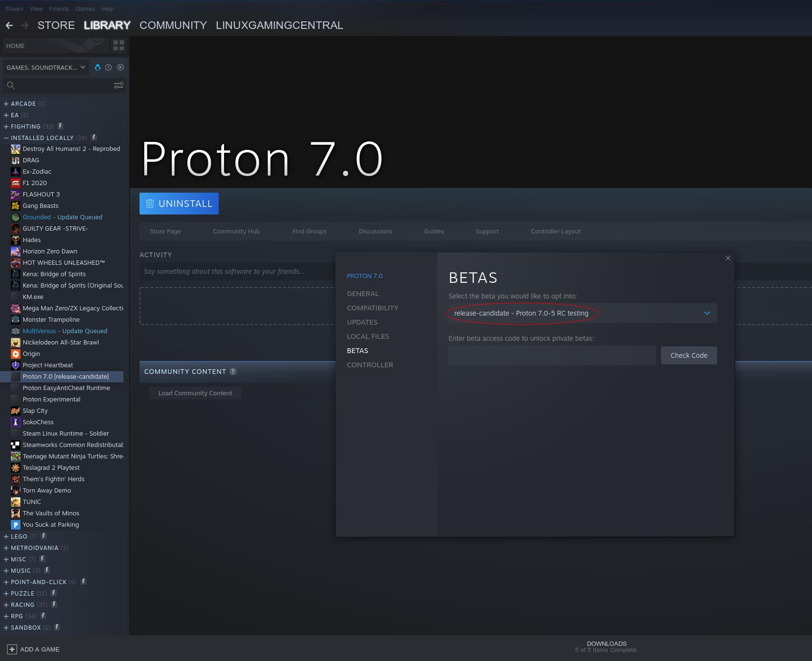This screenshot has height=661, width=812.
Task: Click the Slap City game icon
Action: pyautogui.click(x=16, y=410)
